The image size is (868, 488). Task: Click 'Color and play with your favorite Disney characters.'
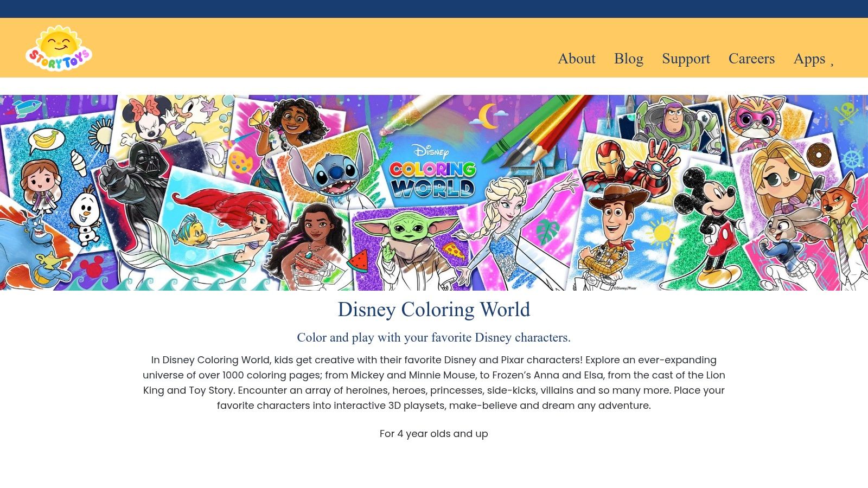tap(434, 337)
